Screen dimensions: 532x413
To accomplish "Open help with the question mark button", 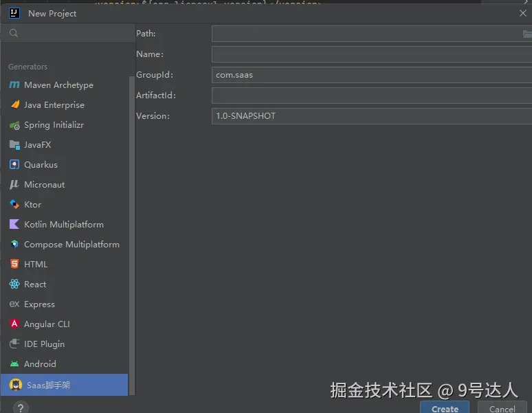I will 21,408.
